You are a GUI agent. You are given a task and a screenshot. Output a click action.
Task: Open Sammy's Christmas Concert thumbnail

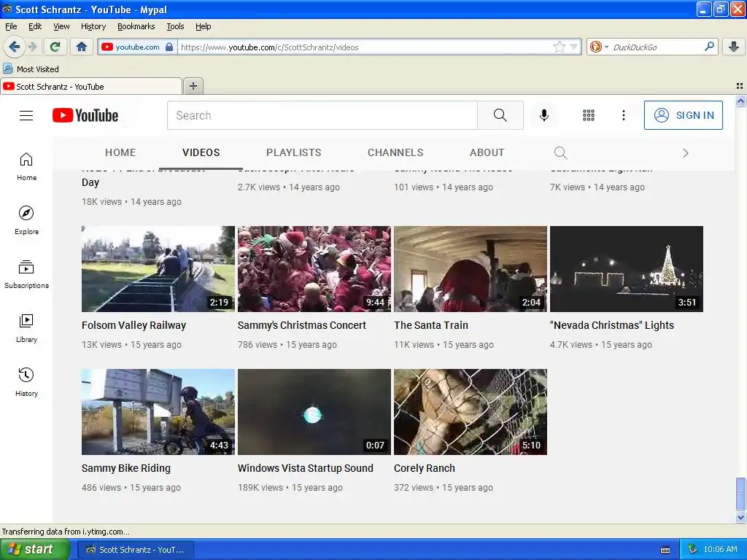tap(314, 269)
